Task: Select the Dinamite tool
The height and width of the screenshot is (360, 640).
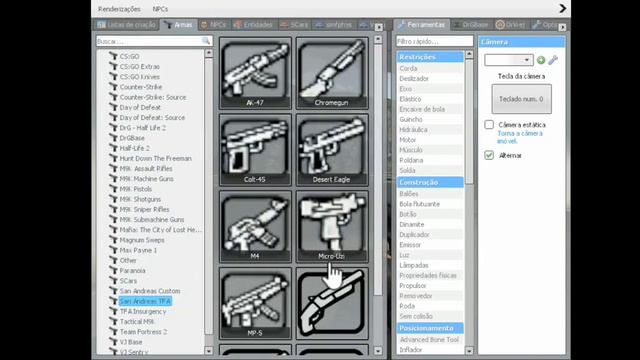Action: 430,224
